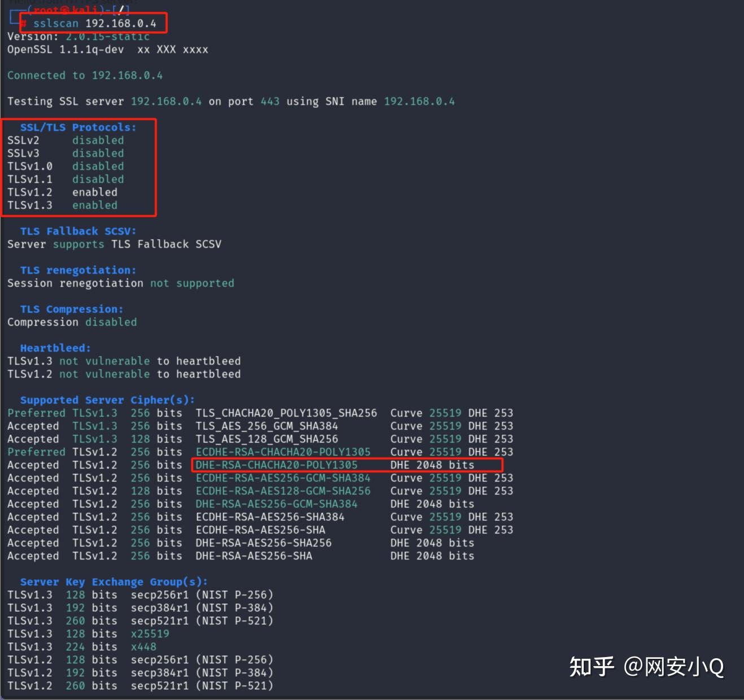The image size is (744, 700).
Task: Select the secp521r1 (NIST P-521) TLSv1.3 entry
Action: click(x=202, y=620)
